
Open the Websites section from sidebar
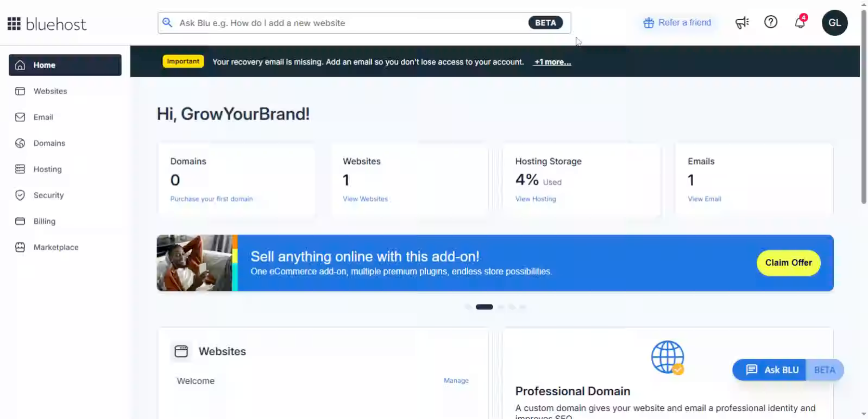[50, 91]
